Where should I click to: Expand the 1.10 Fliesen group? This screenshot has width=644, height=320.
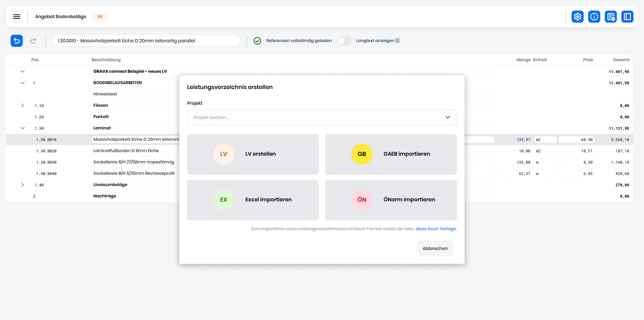point(23,105)
